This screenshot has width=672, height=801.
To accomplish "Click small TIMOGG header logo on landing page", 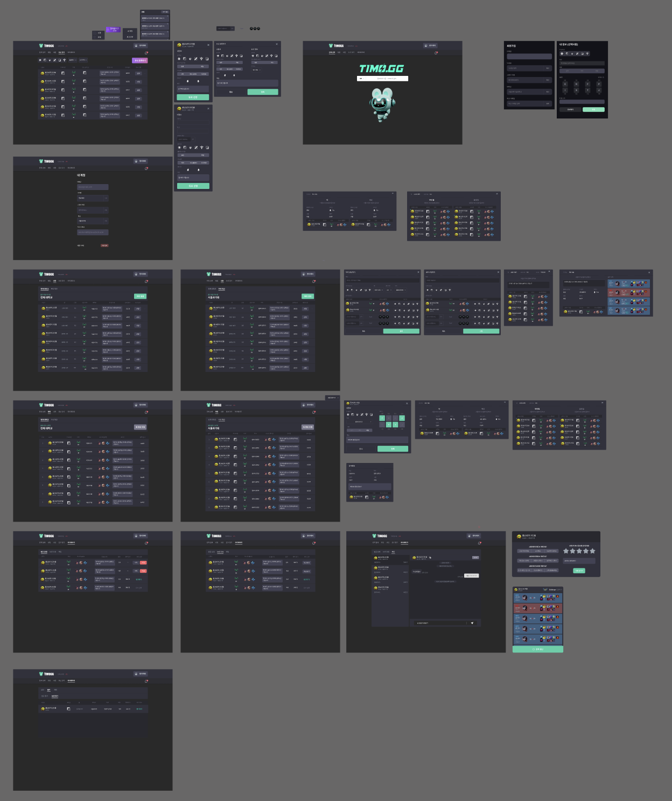I will [x=336, y=46].
